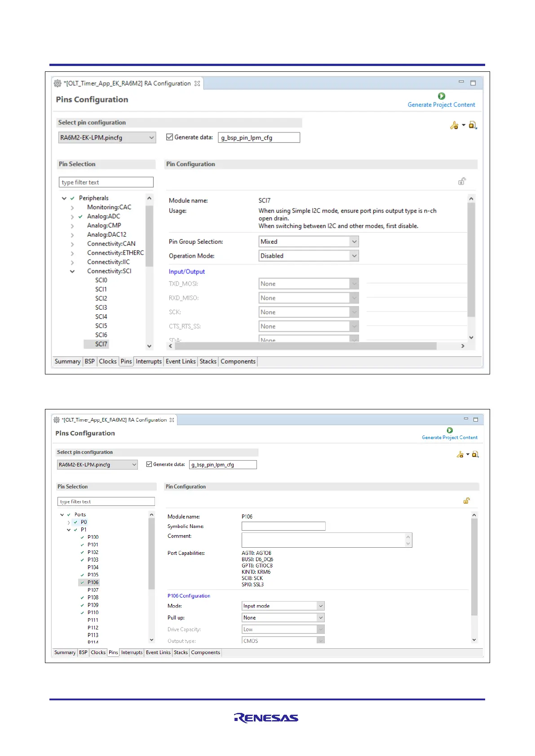Switch to Stacks tab under SCI7 view
The image size is (535, 756).
point(208,361)
